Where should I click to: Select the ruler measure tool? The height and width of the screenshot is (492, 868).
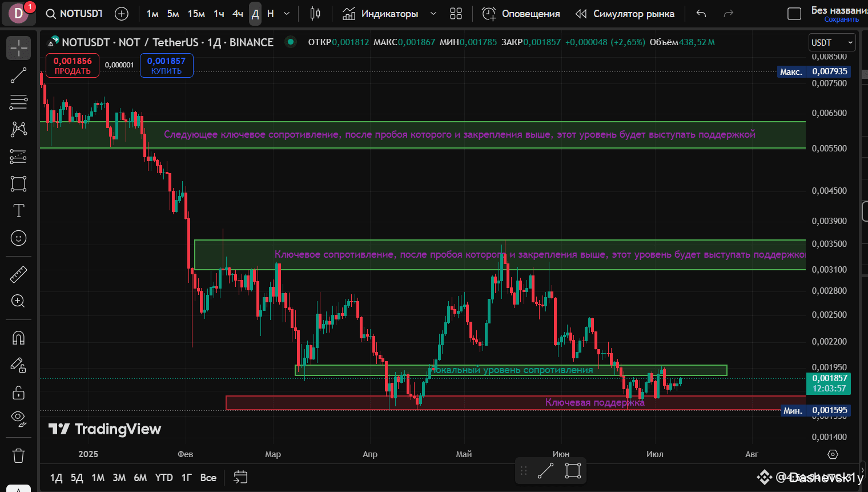point(18,274)
